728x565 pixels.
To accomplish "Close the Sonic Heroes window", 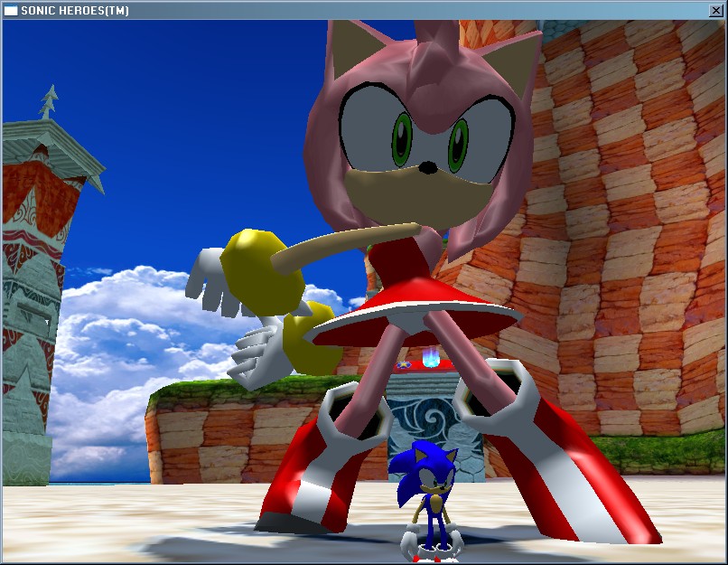I will tap(716, 11).
